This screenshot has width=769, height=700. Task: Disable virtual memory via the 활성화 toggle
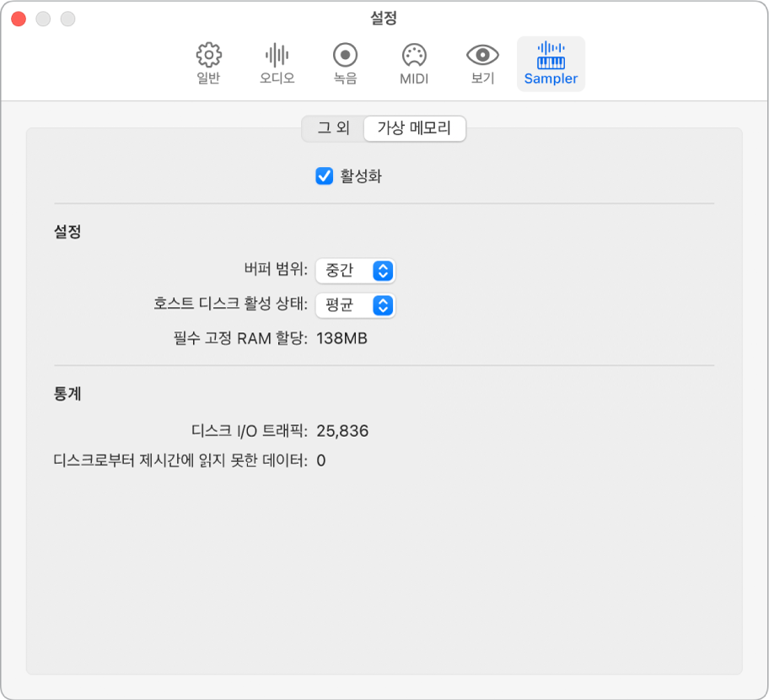325,176
